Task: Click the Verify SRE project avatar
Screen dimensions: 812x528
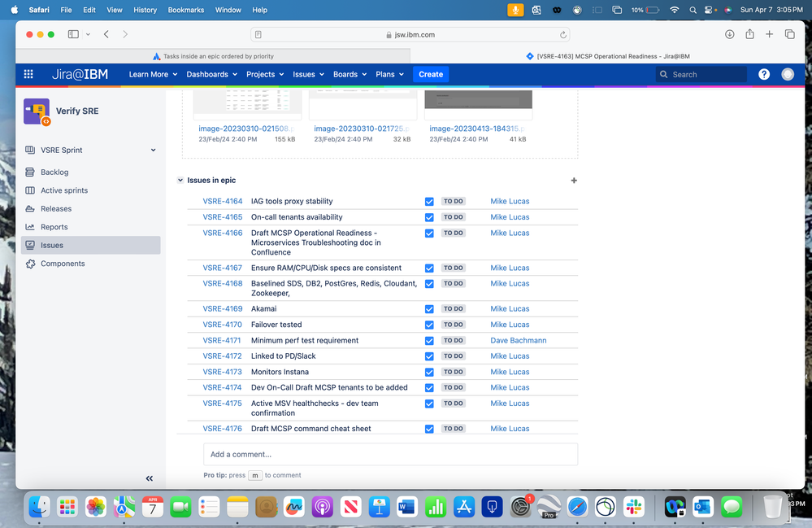Action: [x=37, y=111]
